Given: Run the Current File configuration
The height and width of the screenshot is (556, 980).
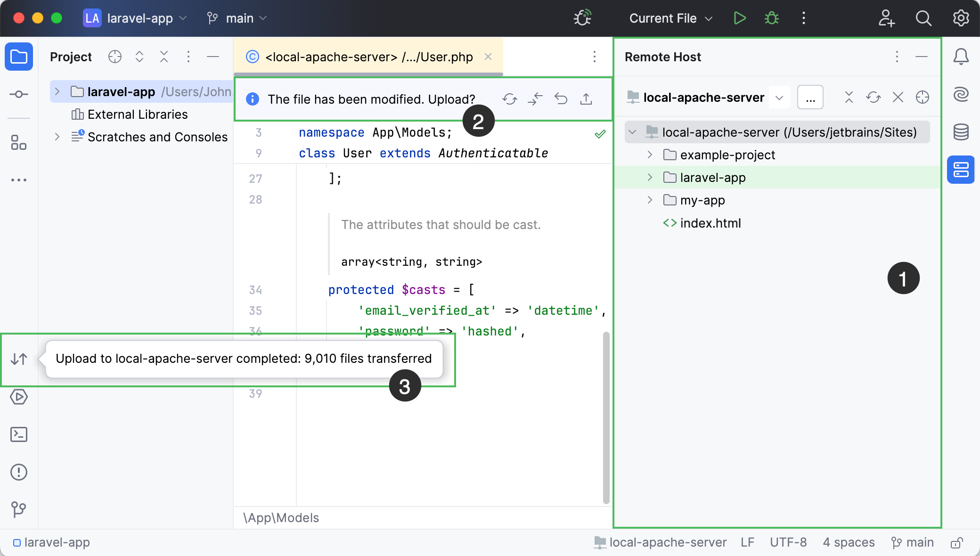Looking at the screenshot, I should click(x=740, y=18).
